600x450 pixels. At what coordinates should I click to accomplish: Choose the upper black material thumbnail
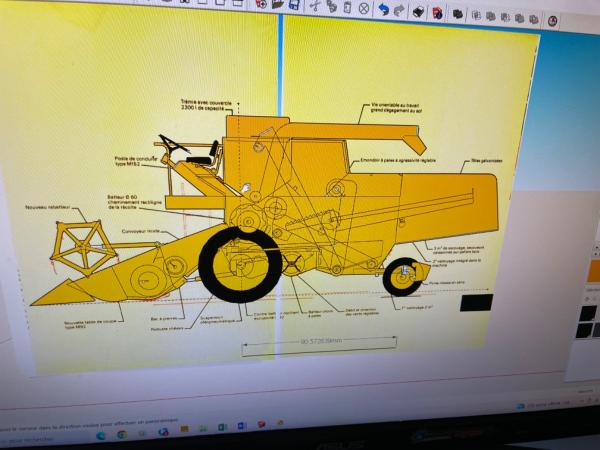(588, 312)
